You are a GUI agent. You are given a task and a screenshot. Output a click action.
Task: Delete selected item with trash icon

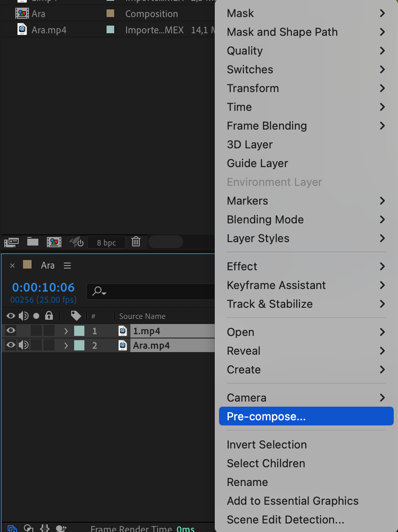pyautogui.click(x=136, y=242)
